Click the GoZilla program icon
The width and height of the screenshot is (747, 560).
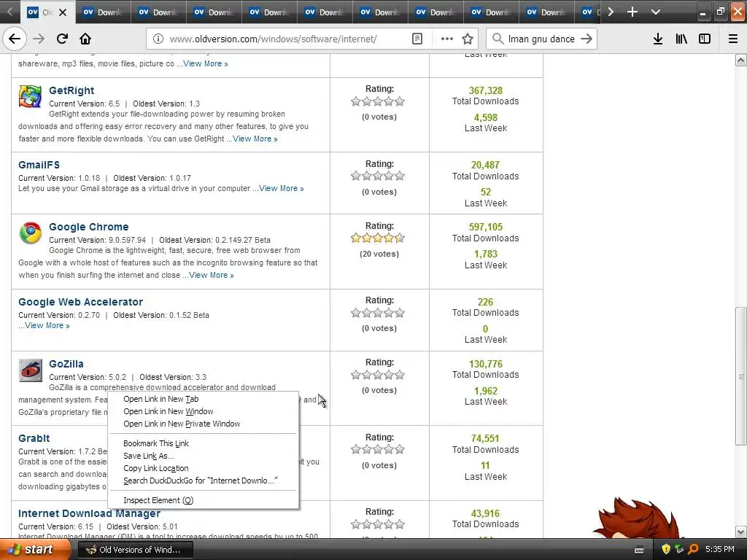point(31,370)
